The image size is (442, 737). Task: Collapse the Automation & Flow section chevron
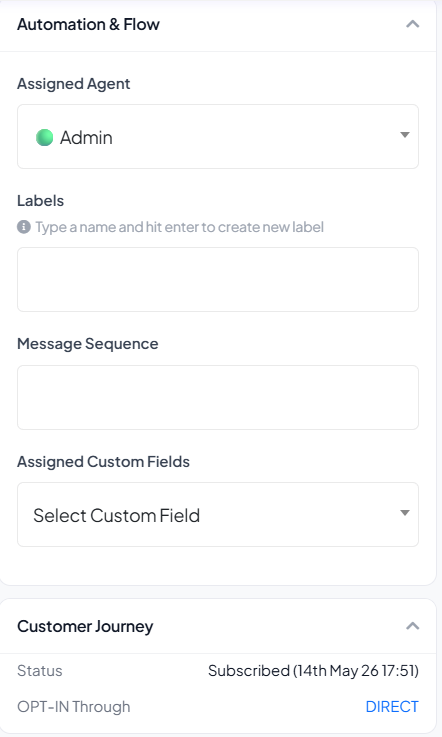(x=412, y=24)
